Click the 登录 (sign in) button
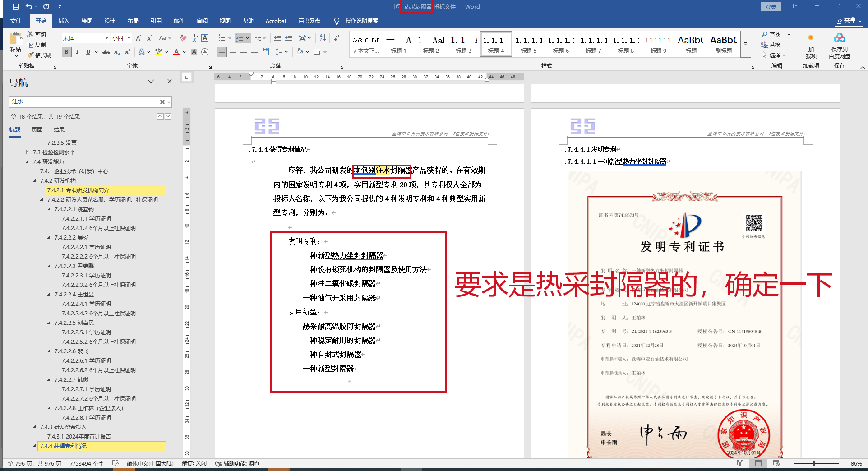 click(x=771, y=7)
